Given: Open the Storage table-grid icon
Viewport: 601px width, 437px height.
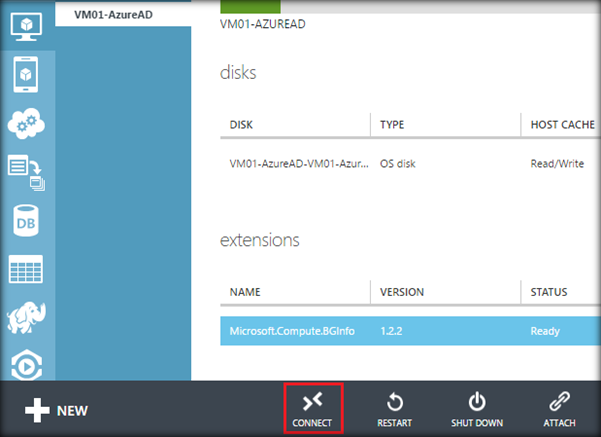Looking at the screenshot, I should coord(26,269).
